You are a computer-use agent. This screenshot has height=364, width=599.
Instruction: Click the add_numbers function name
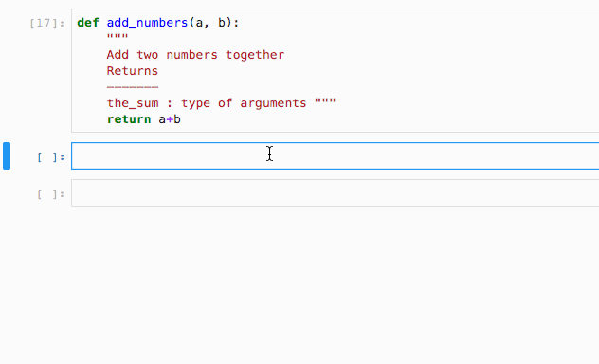(147, 23)
